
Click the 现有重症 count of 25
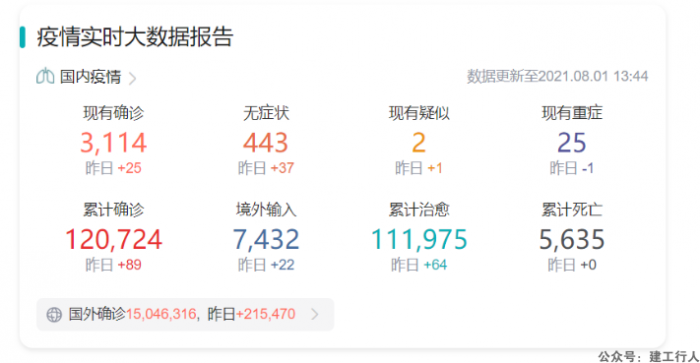point(571,143)
